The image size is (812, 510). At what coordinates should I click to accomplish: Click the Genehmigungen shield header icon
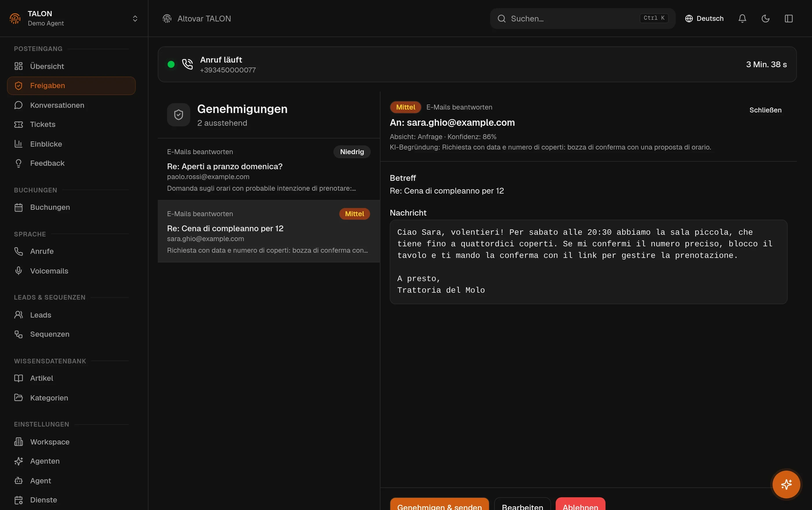pos(178,115)
